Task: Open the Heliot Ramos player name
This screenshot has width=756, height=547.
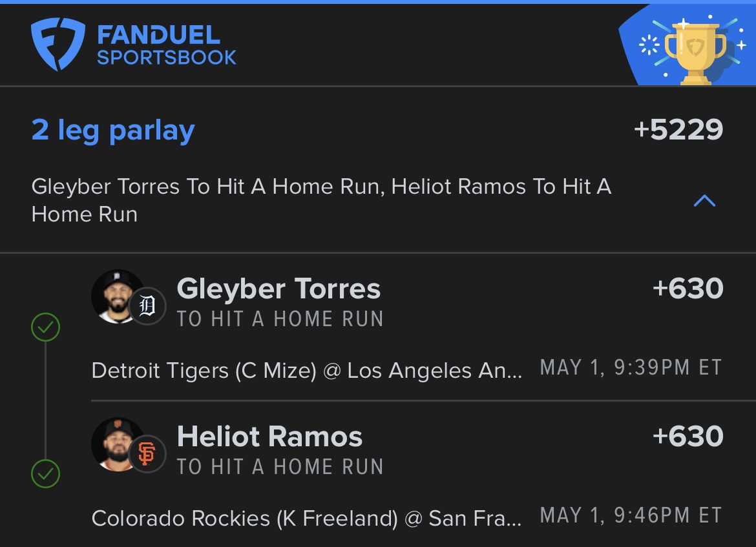Action: 269,437
